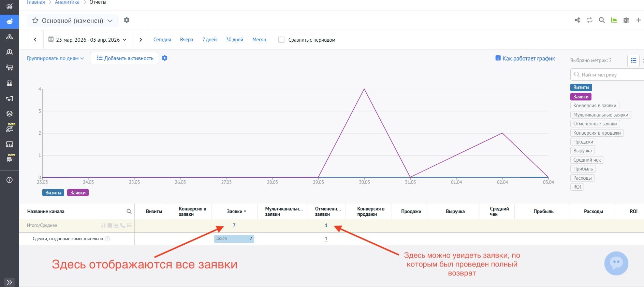Select the 30 дней period
Viewport: 644px width, 287px height.
(x=234, y=40)
